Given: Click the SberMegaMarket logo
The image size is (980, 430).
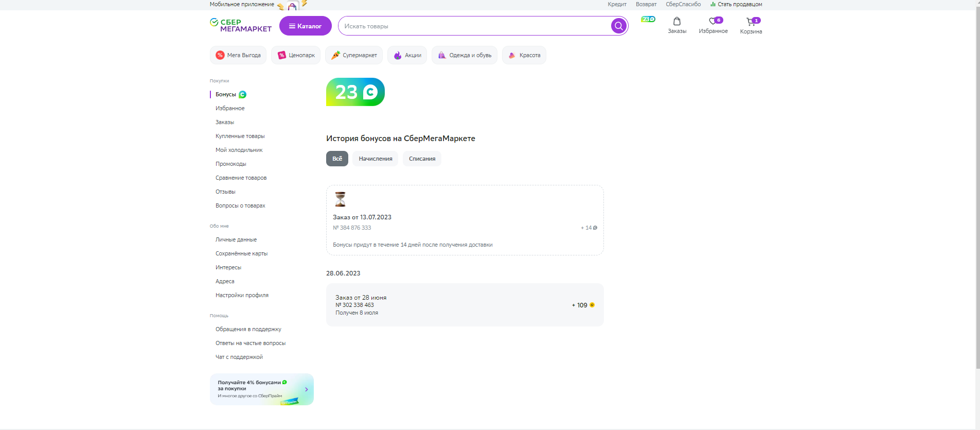Looking at the screenshot, I should pyautogui.click(x=241, y=25).
